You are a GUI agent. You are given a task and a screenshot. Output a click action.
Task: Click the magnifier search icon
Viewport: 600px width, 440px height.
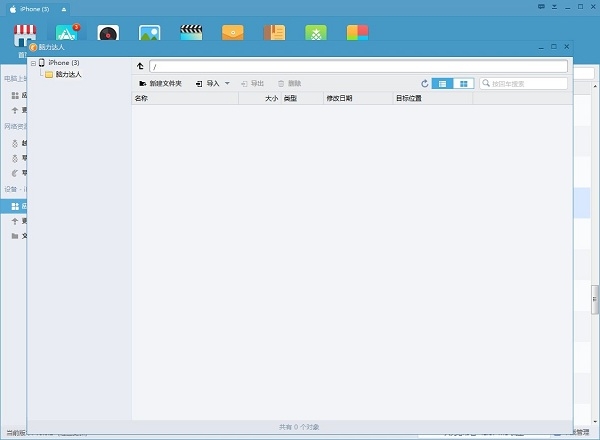[486, 83]
